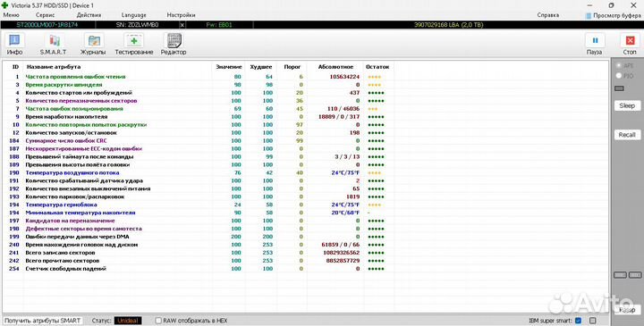Viewport: 644px width, 326px height.
Task: Click the Passp button
Action: (x=627, y=311)
